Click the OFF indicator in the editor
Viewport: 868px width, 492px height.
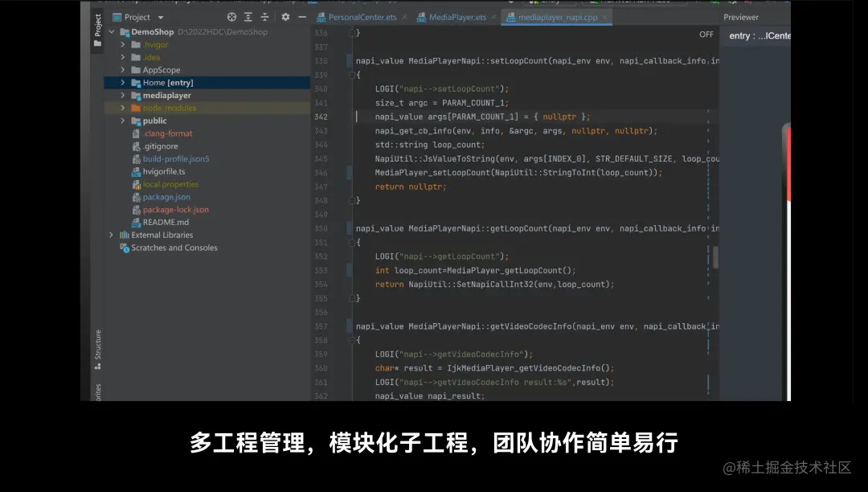click(706, 35)
